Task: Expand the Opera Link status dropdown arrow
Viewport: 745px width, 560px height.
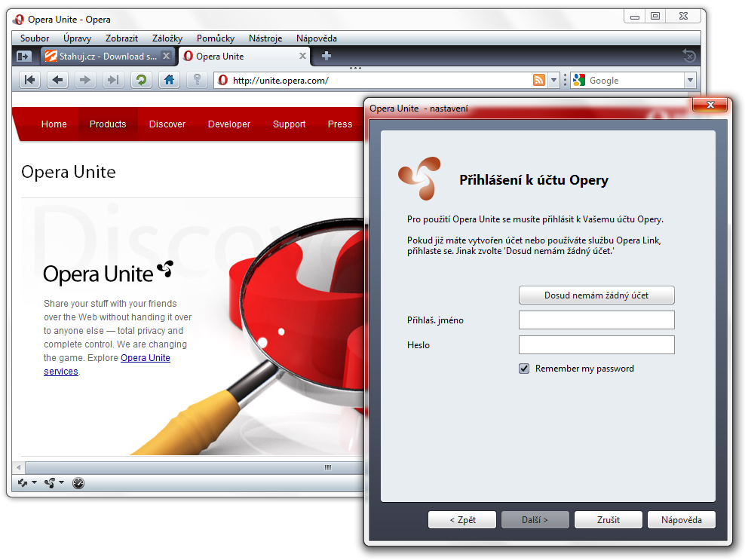Action: 34,483
